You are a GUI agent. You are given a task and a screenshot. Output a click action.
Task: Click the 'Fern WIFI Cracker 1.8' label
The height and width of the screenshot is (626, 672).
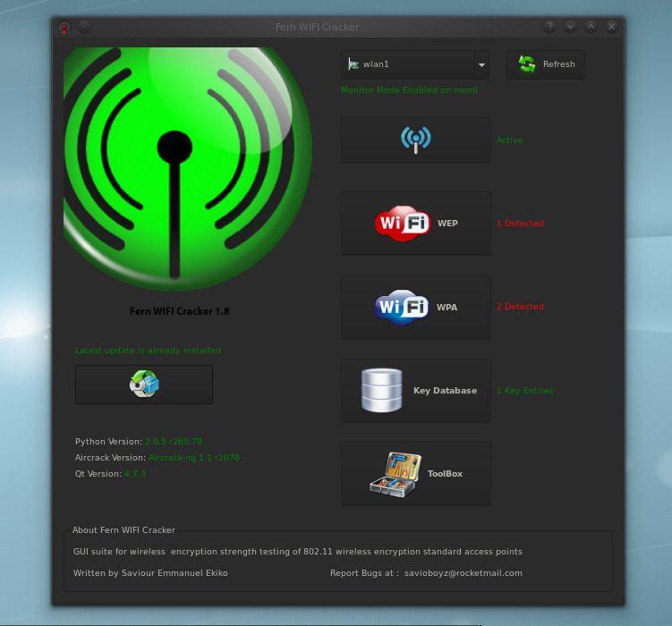point(180,311)
